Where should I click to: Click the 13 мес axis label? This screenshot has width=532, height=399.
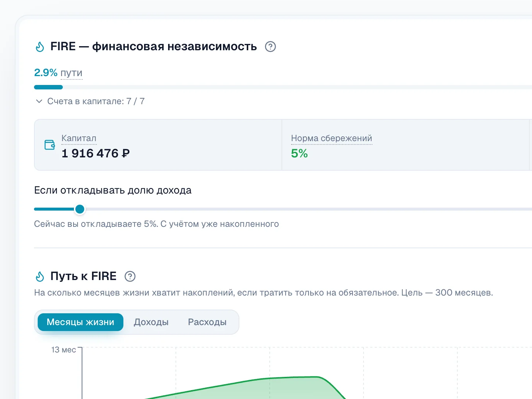[x=64, y=350]
